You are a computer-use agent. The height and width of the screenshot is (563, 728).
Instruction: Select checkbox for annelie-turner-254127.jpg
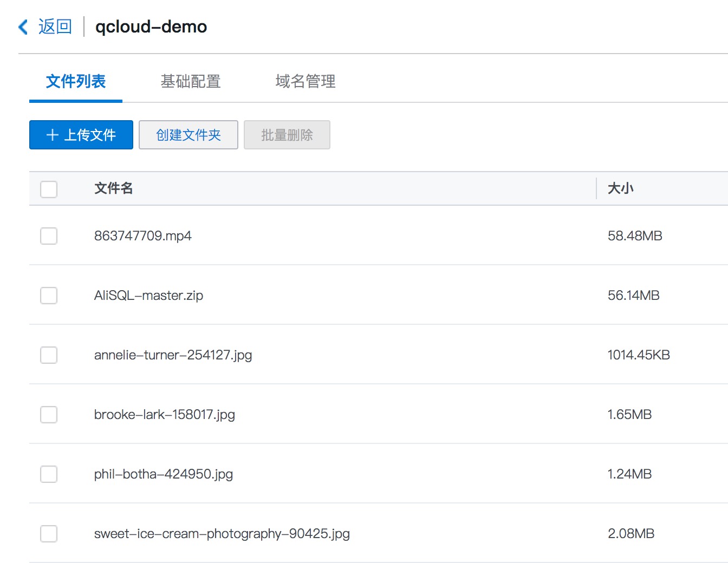pos(49,355)
